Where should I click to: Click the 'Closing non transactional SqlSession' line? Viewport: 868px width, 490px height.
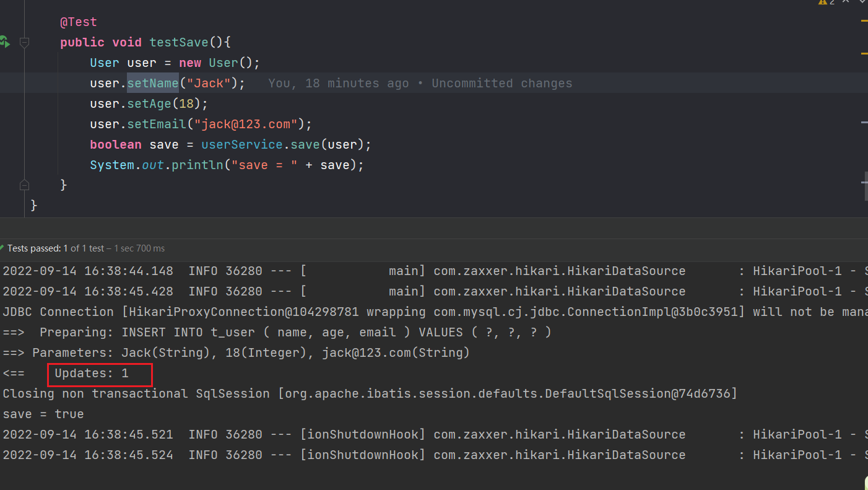[370, 393]
